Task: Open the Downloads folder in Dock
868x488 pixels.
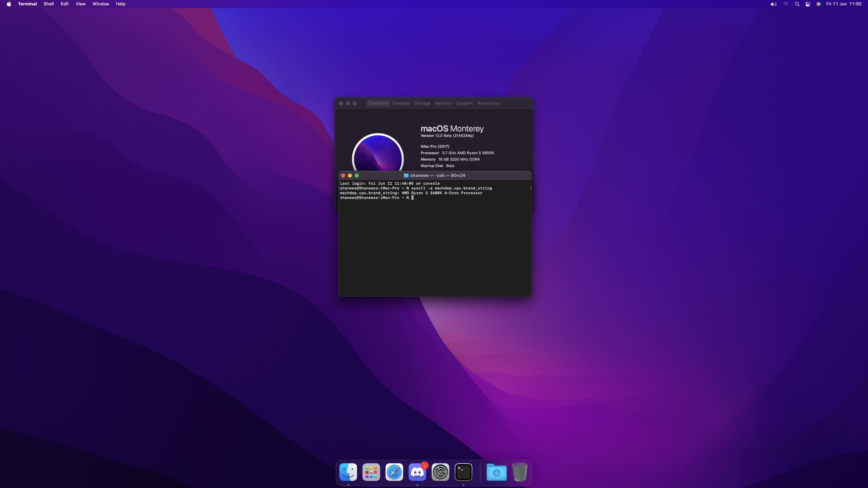Action: pyautogui.click(x=496, y=472)
